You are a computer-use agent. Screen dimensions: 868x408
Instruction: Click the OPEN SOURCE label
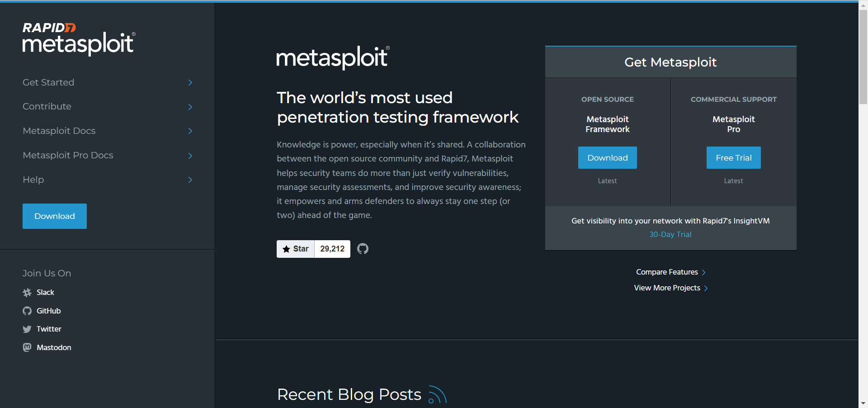607,99
